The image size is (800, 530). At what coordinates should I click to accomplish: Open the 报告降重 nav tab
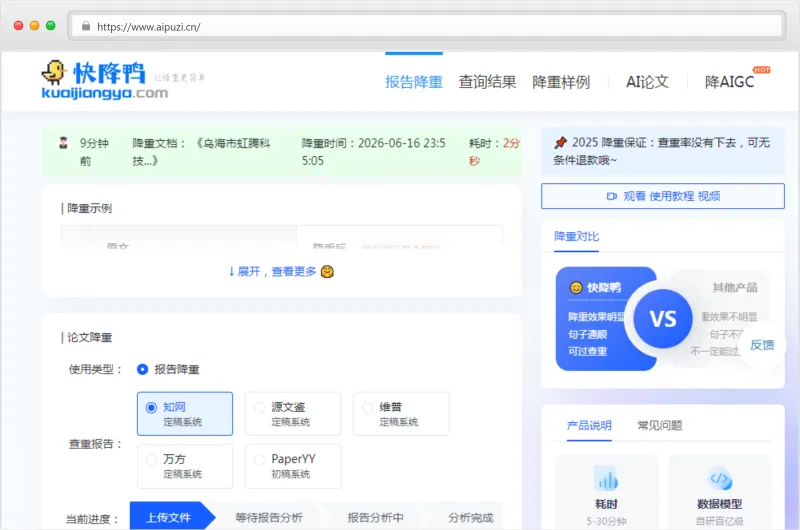click(x=414, y=82)
